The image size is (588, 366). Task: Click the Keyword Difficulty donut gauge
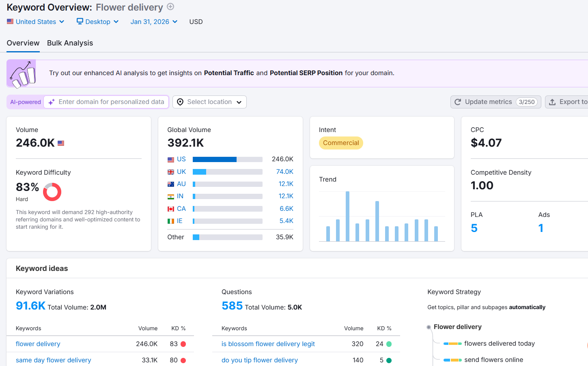(52, 192)
